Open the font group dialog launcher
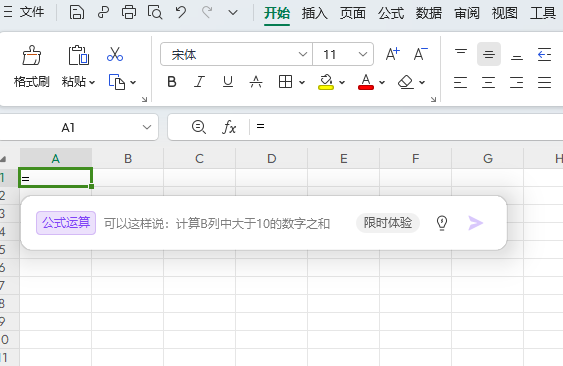This screenshot has height=366, width=563. tap(433, 99)
